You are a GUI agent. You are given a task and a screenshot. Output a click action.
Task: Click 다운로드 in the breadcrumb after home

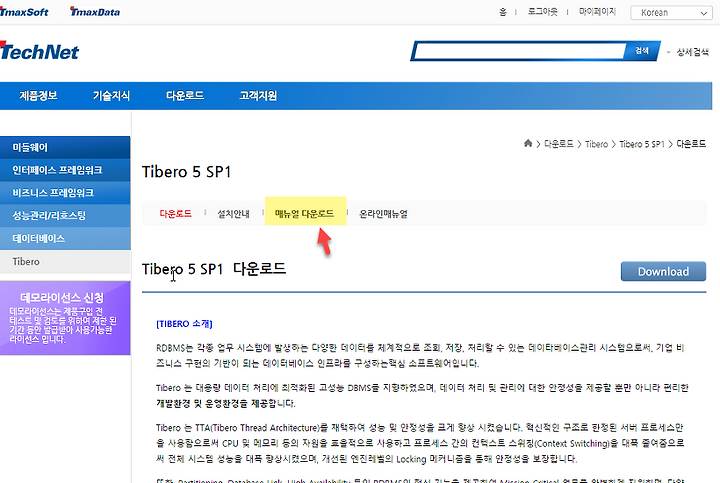(x=559, y=144)
